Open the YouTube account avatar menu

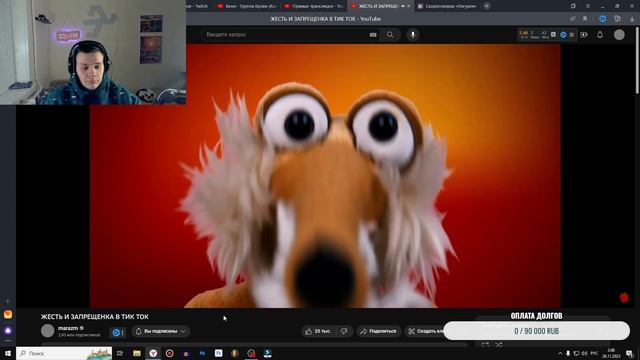pyautogui.click(x=619, y=35)
